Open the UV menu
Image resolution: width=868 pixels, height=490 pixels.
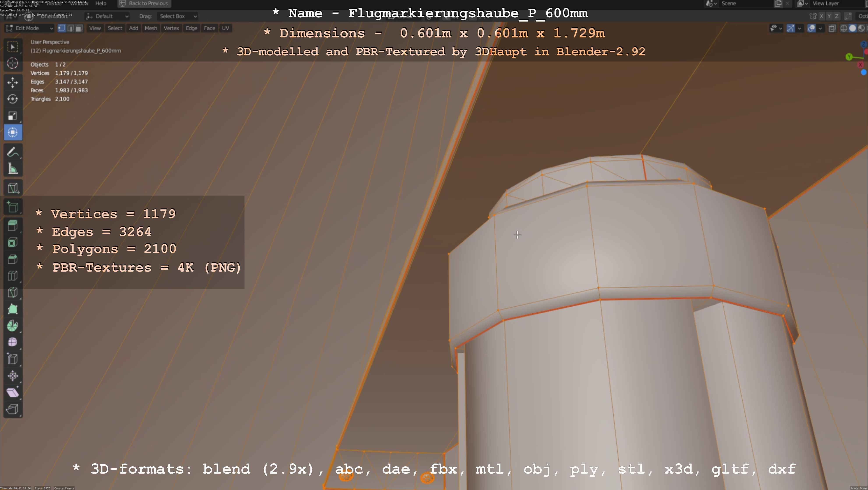click(225, 28)
